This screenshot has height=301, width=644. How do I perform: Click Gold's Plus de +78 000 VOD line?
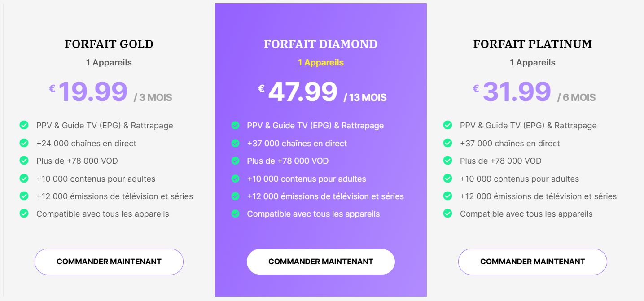pyautogui.click(x=77, y=161)
